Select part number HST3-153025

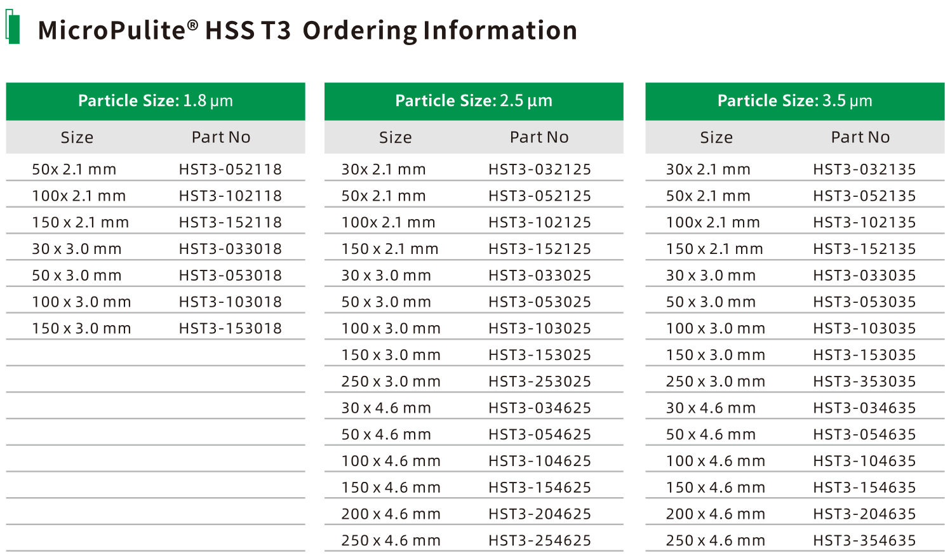[540, 356]
